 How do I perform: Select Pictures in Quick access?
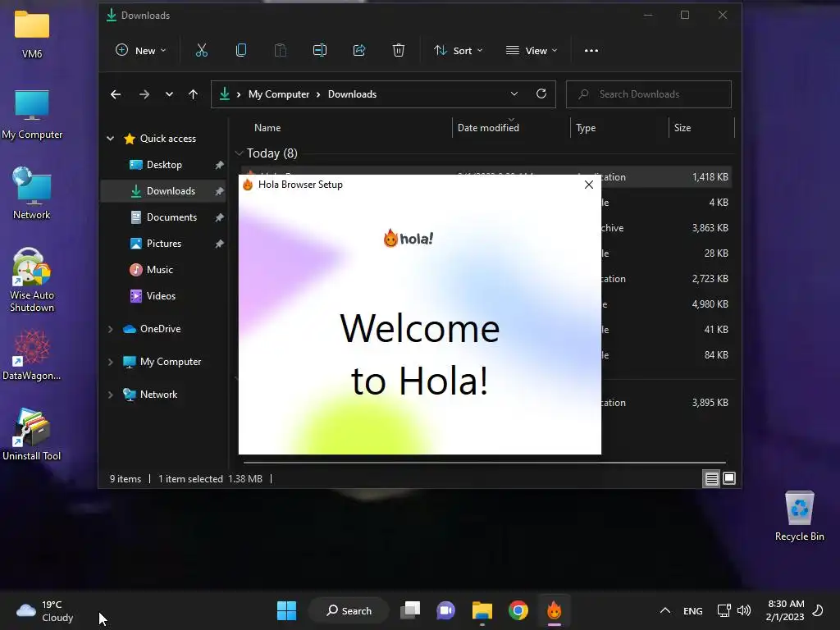(x=163, y=244)
